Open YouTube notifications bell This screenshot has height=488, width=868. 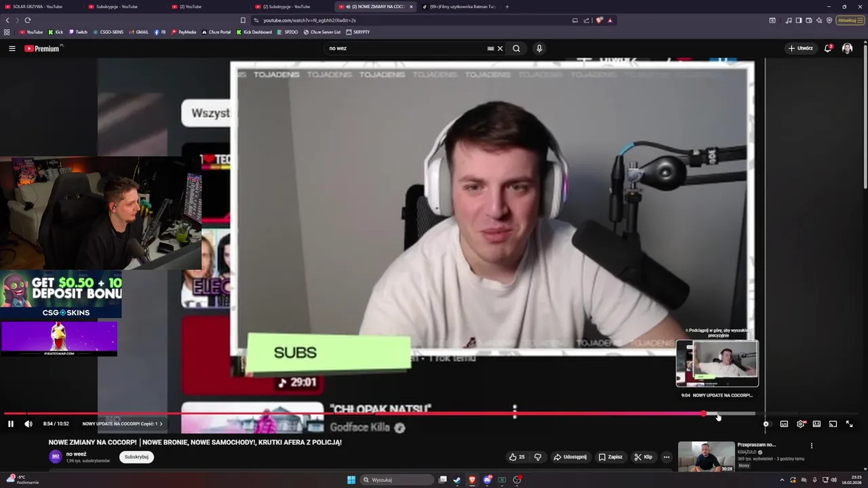point(828,48)
